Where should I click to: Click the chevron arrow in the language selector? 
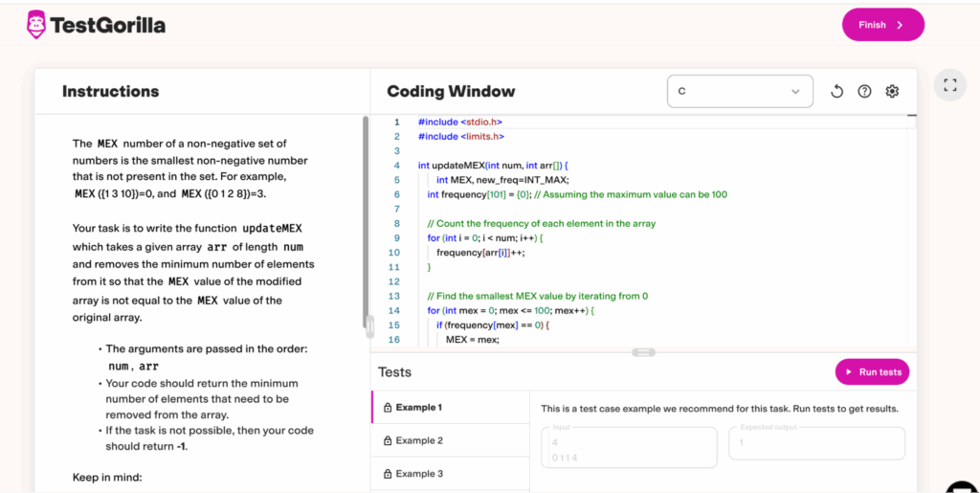[x=795, y=91]
